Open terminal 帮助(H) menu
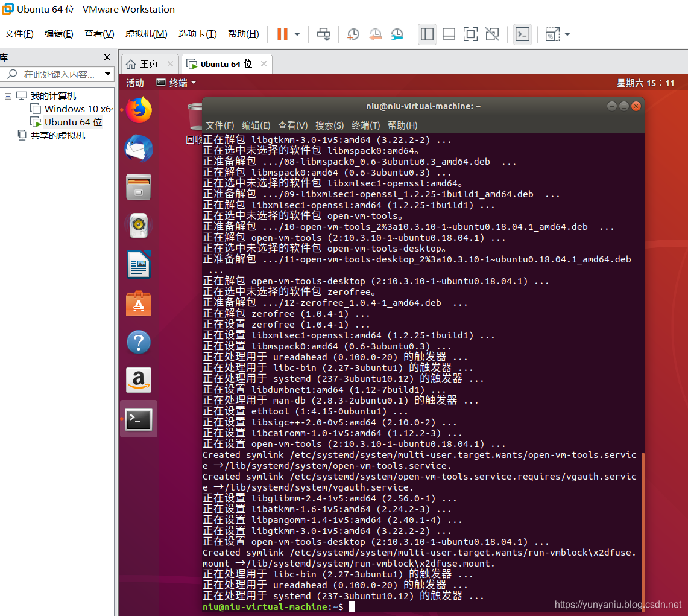Screen dimensions: 688x616 click(402, 125)
